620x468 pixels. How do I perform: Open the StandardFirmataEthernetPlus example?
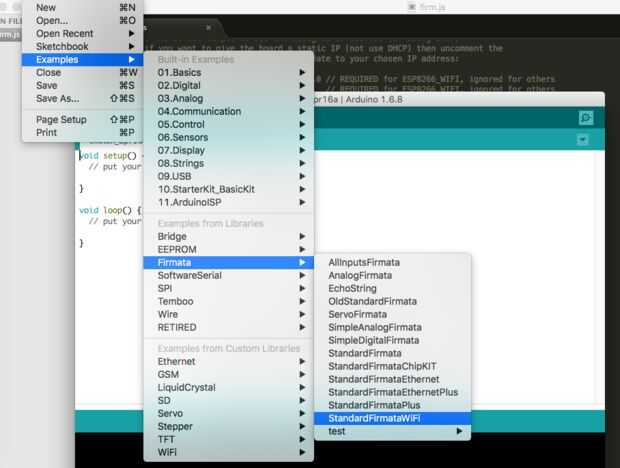(x=393, y=392)
